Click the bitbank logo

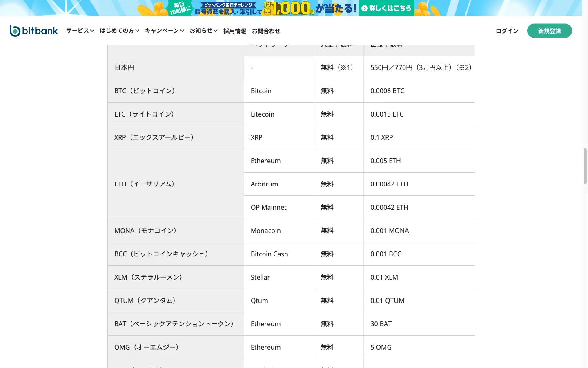tap(34, 31)
